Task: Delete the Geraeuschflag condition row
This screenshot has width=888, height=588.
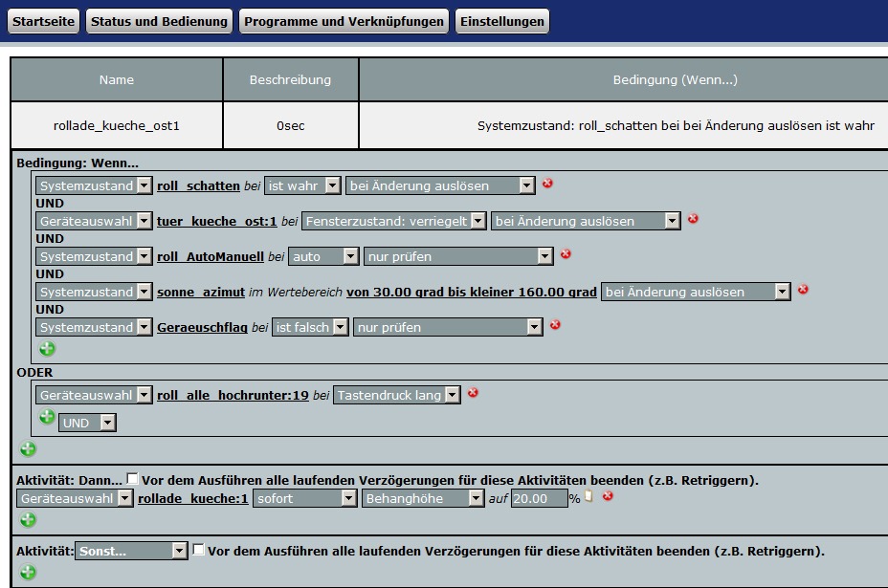Action: coord(555,325)
